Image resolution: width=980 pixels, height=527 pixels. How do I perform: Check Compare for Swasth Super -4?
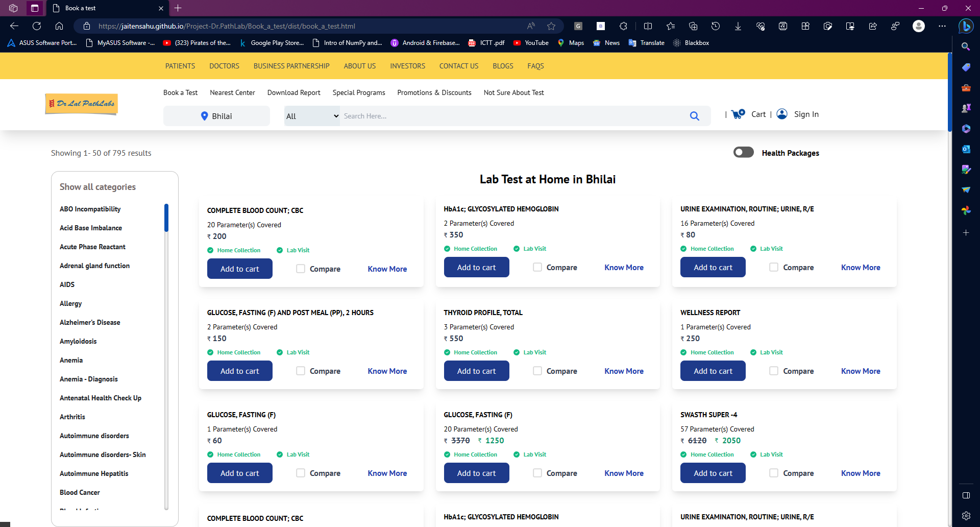pos(774,473)
